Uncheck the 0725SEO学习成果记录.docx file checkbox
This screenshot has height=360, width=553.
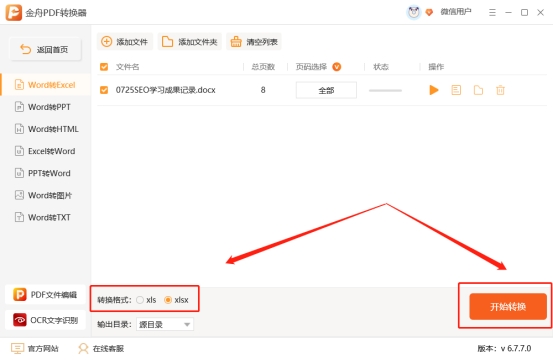104,90
